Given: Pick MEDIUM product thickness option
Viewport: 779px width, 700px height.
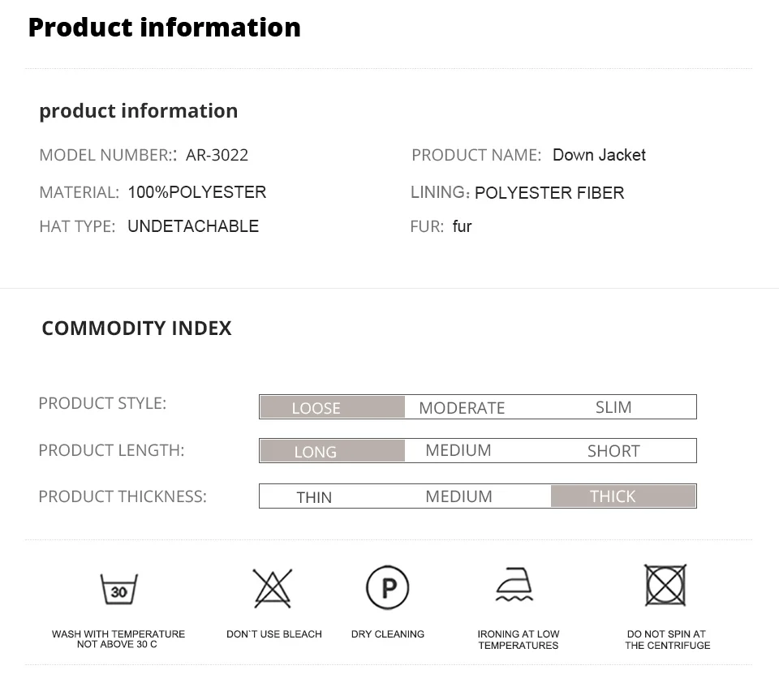Looking at the screenshot, I should [458, 496].
